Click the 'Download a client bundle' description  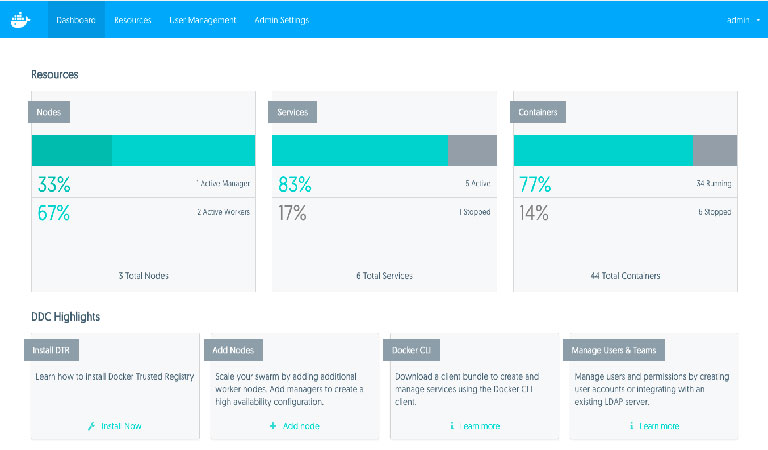467,389
